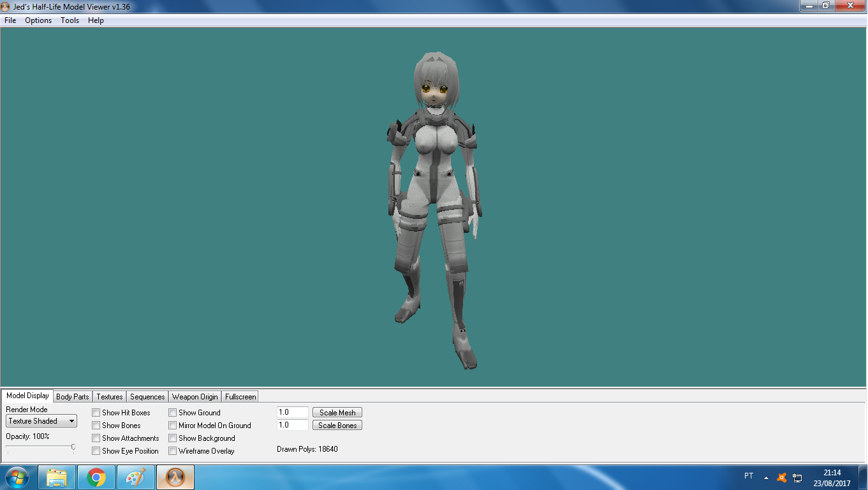The height and width of the screenshot is (490, 868).
Task: Adjust the Opacity slider
Action: pos(73,448)
